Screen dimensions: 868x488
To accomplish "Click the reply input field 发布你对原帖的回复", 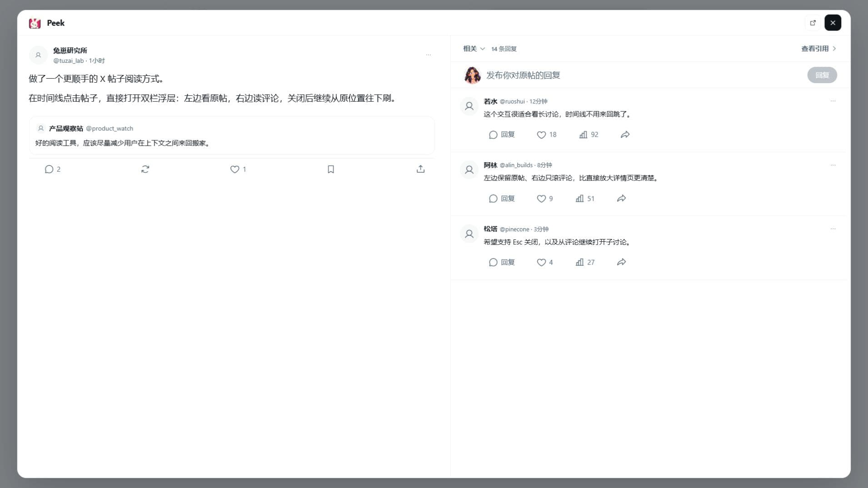I will click(643, 75).
